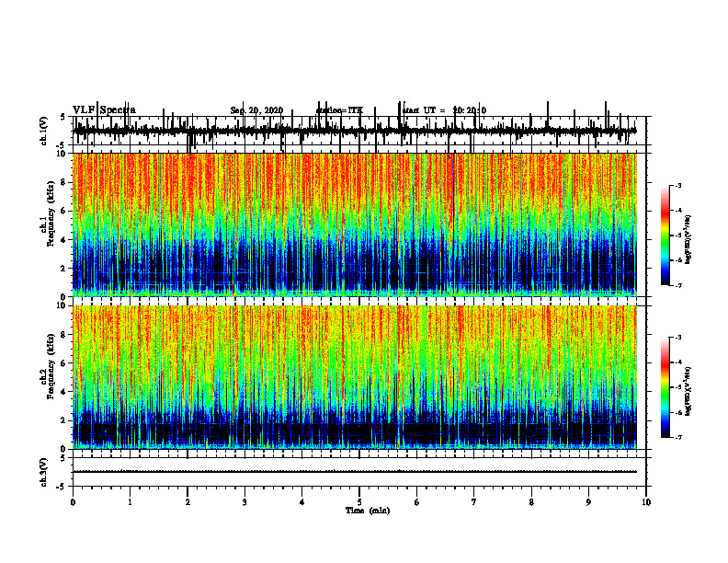Viewport: 728px width, 563px height.
Task: Click inside the ch.1 spectrogram panel
Action: (x=354, y=224)
